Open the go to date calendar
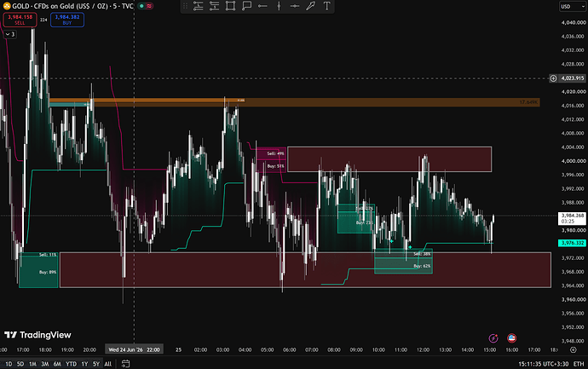 (x=125, y=364)
